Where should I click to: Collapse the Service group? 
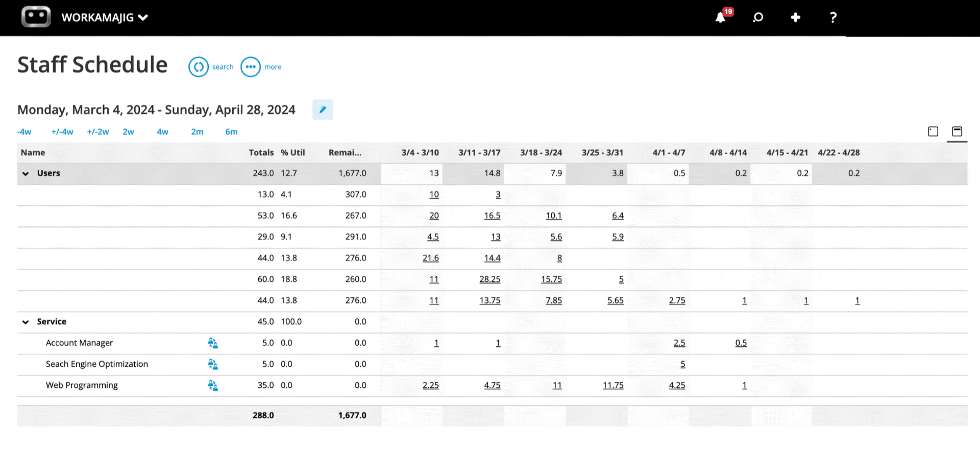(x=26, y=322)
